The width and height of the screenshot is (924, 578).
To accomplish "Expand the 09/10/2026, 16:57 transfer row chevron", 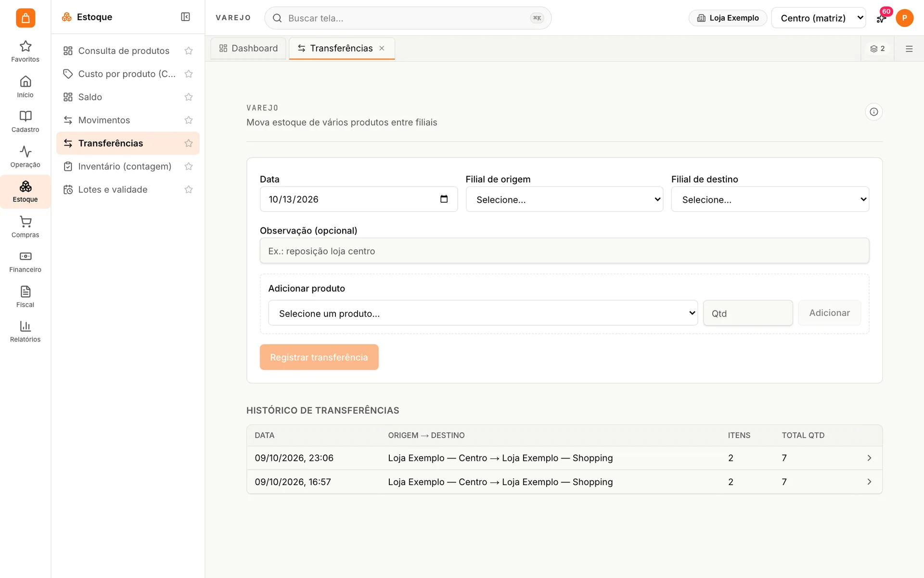I will [x=869, y=482].
